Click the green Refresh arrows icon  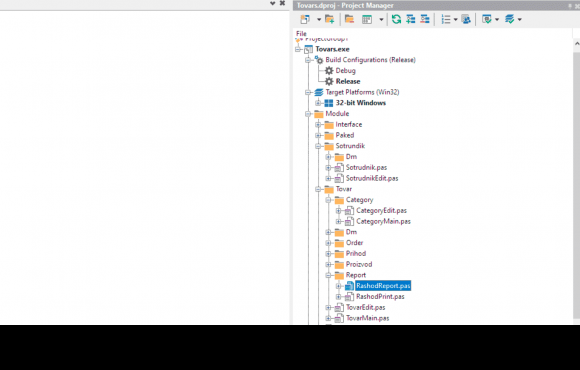click(x=397, y=19)
